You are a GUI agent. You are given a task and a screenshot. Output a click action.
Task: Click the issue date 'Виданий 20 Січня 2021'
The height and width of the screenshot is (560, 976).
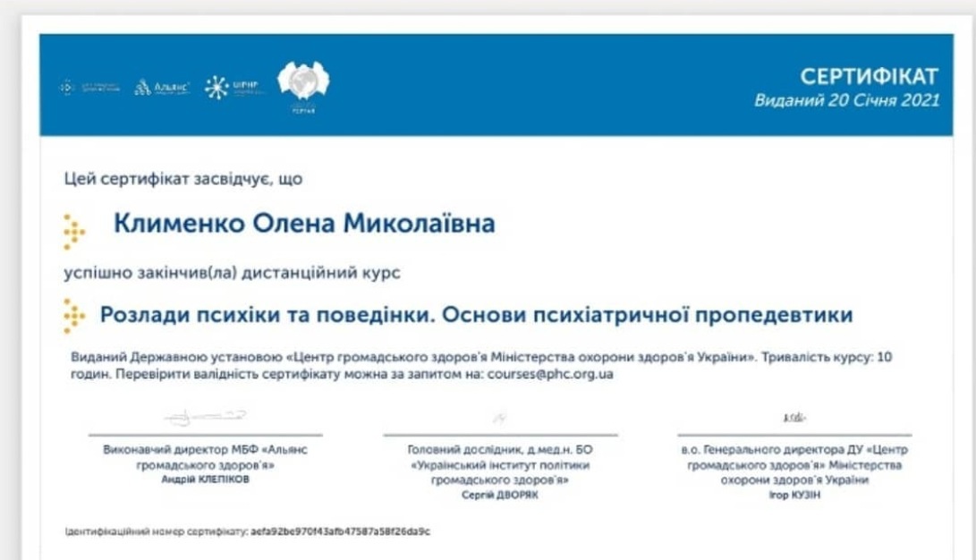click(846, 100)
